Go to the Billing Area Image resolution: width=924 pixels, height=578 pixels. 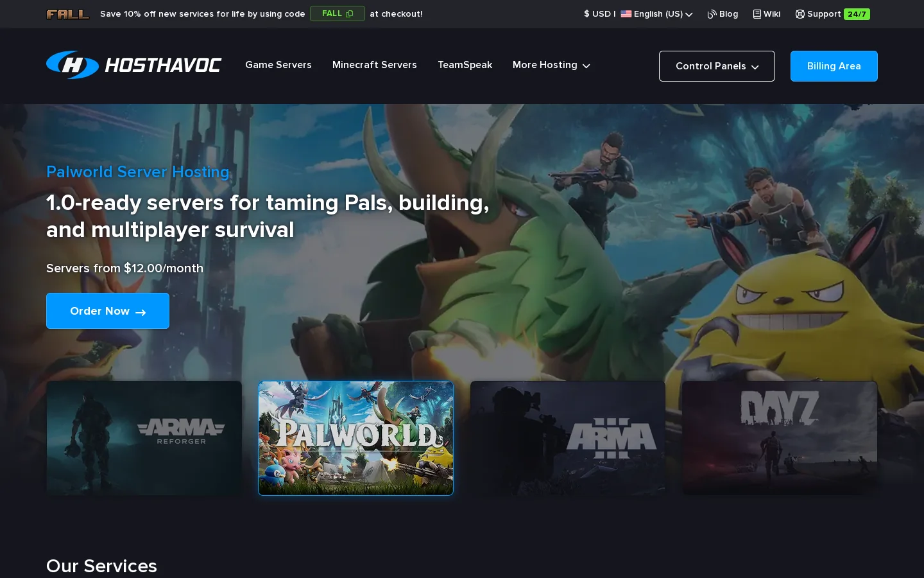tap(834, 66)
